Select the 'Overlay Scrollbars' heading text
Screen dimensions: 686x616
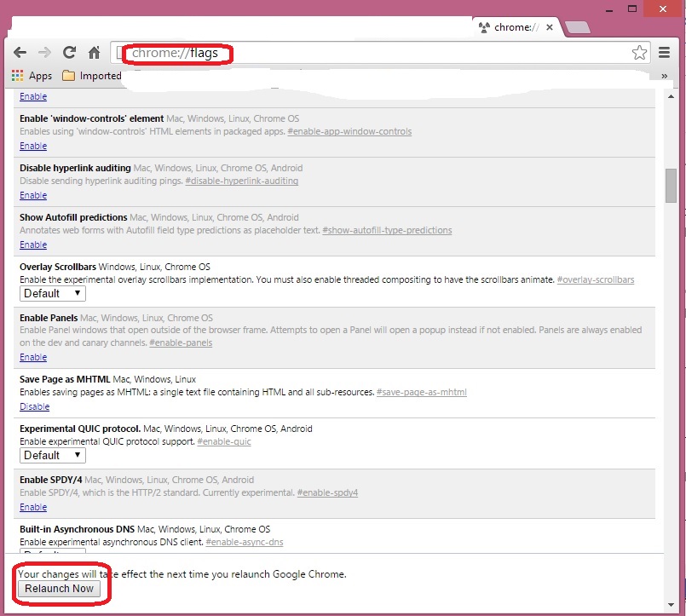58,267
